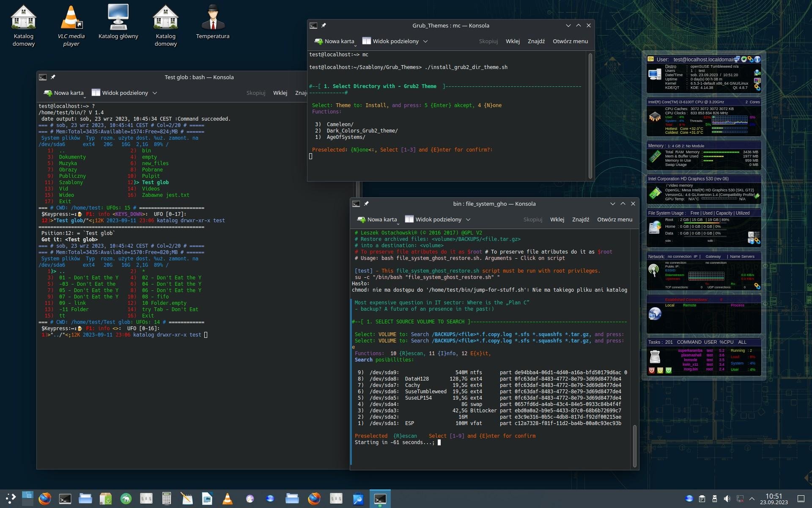Screen dimensions: 812x508
Task: Expand Widok podzielony dropdown in Grub_Themes window
Action: 425,41
